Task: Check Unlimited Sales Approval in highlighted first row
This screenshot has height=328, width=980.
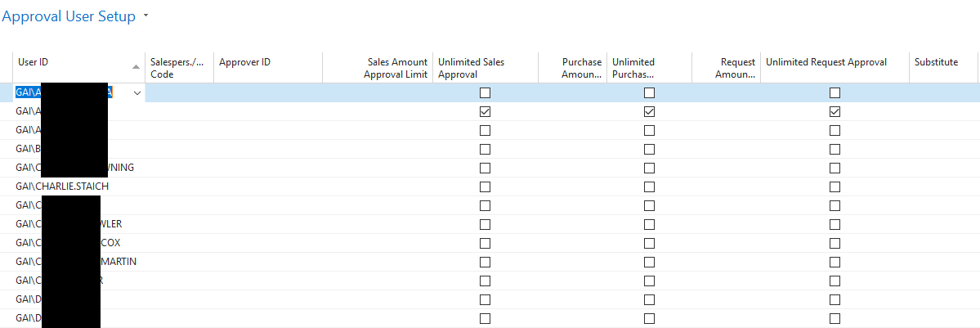Action: click(485, 92)
